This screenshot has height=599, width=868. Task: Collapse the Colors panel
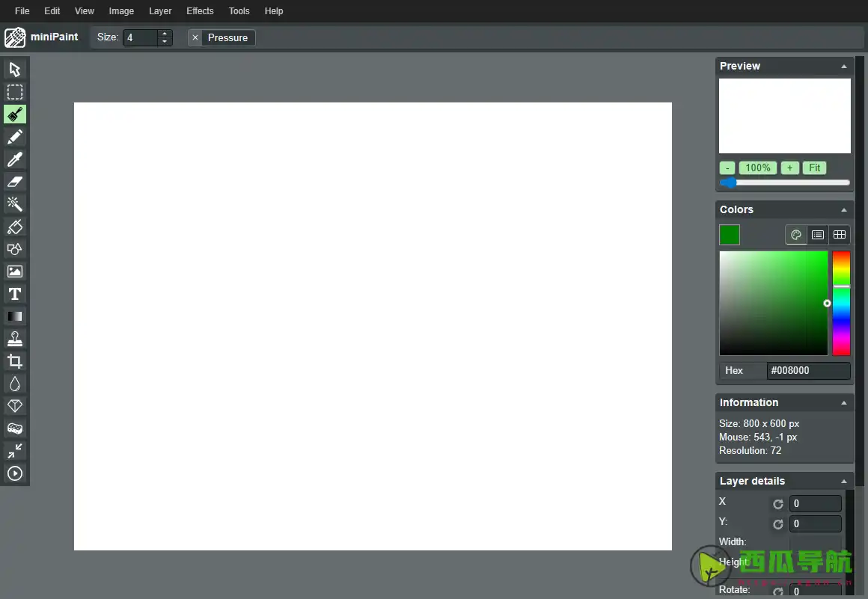coord(844,210)
